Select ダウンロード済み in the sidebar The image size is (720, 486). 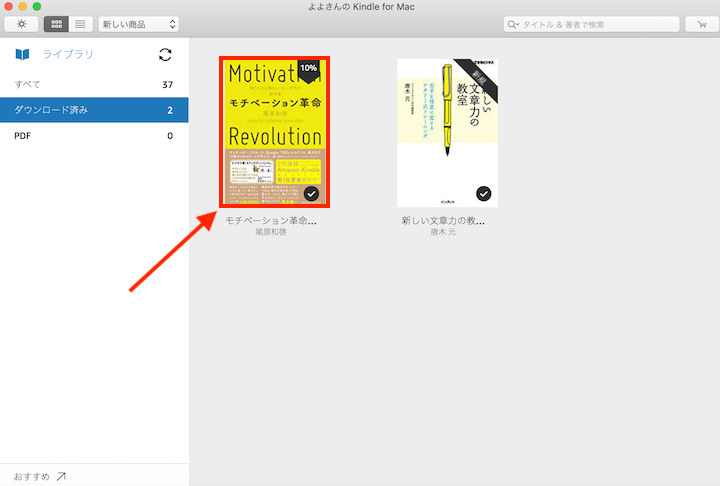pyautogui.click(x=94, y=110)
